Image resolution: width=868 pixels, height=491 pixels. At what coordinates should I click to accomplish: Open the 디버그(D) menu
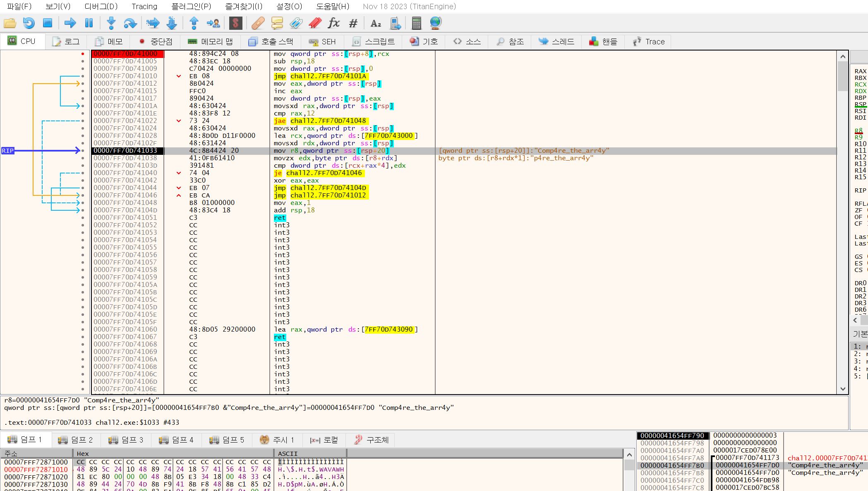[x=101, y=6]
